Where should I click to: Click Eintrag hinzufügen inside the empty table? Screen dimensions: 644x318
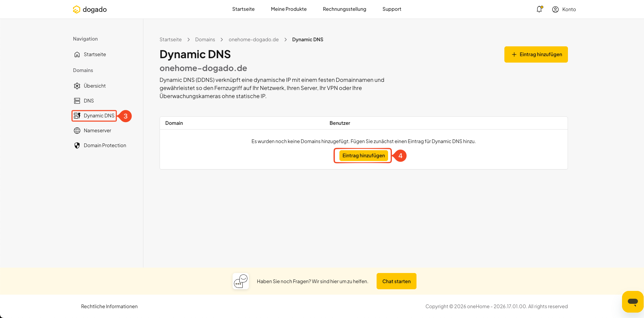[363, 156]
